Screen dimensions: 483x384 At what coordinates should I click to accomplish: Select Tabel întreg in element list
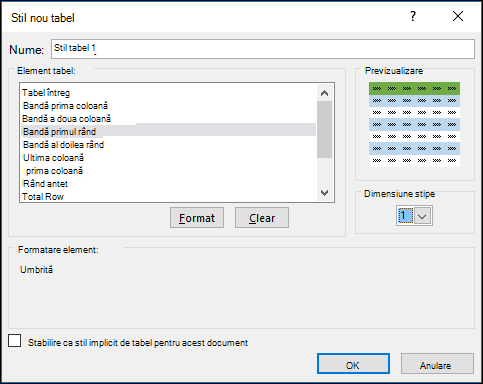point(46,93)
